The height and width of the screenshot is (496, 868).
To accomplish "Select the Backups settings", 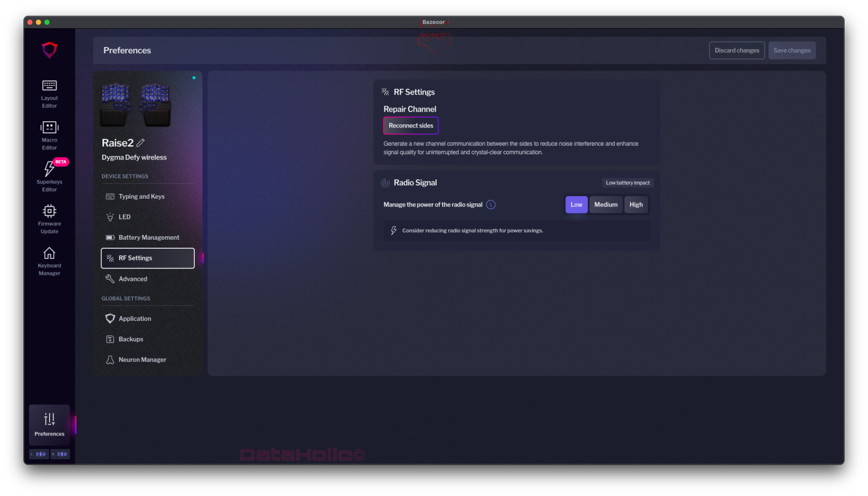I will click(131, 339).
